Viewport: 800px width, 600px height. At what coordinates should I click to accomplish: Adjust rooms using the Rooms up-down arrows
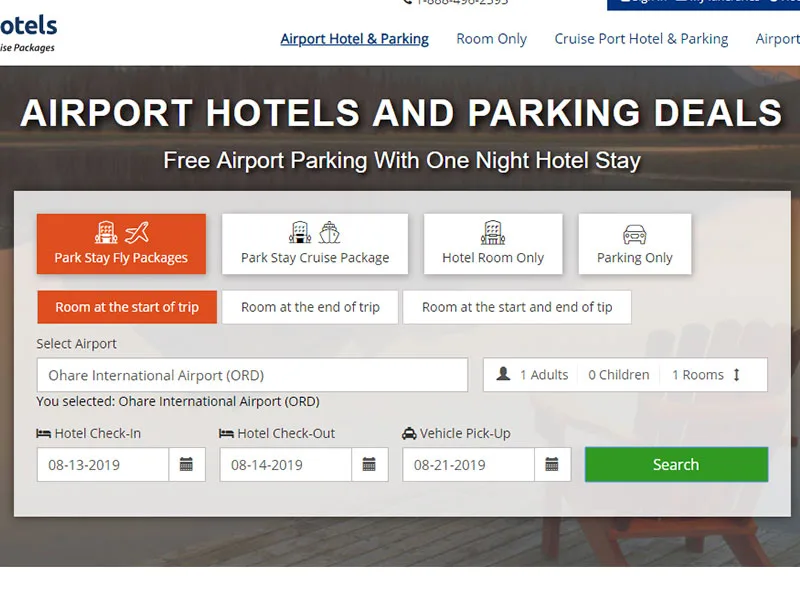click(x=737, y=374)
